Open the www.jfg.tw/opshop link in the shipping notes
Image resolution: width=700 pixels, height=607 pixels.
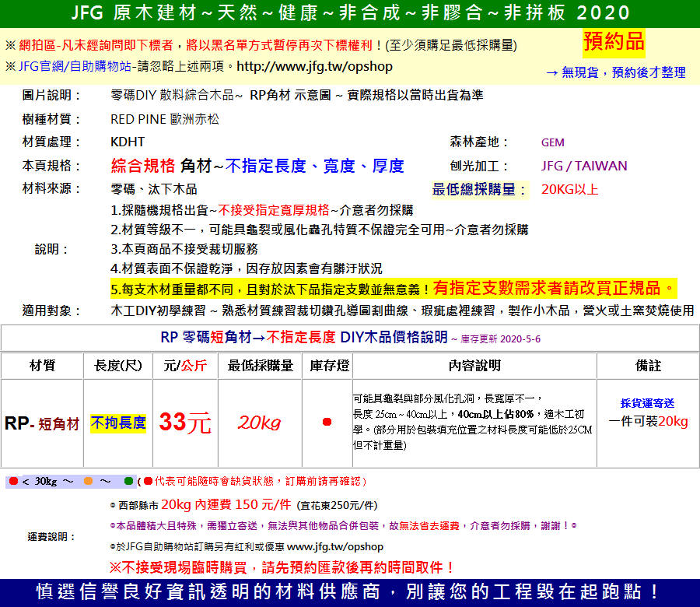tap(334, 547)
